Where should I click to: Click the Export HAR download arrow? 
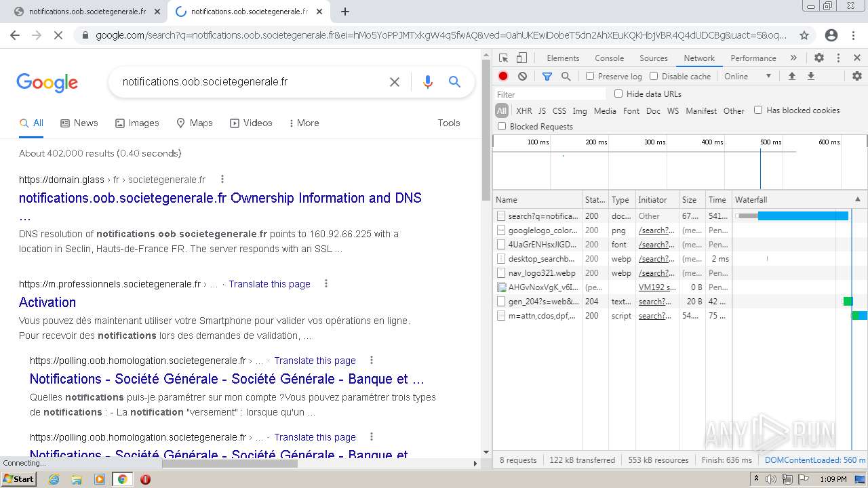810,77
